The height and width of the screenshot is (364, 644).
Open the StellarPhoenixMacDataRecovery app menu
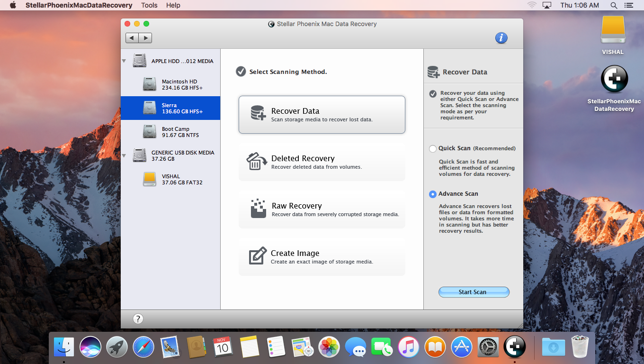(79, 5)
